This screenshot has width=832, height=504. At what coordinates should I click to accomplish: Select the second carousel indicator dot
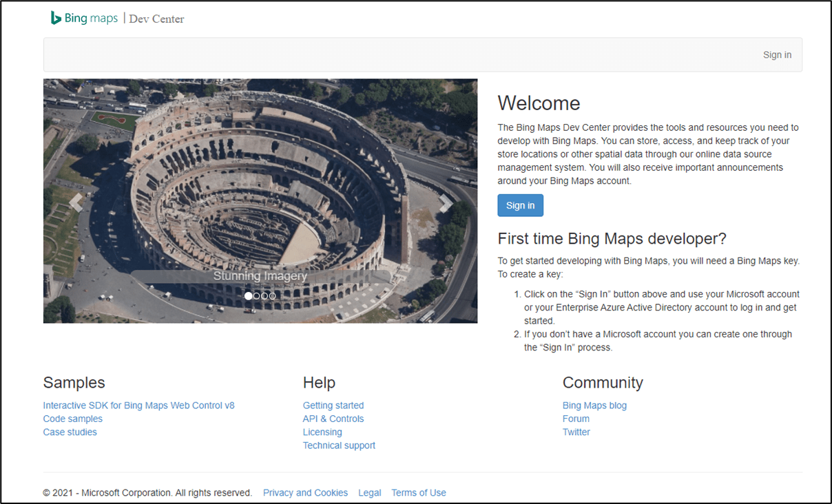coord(257,295)
